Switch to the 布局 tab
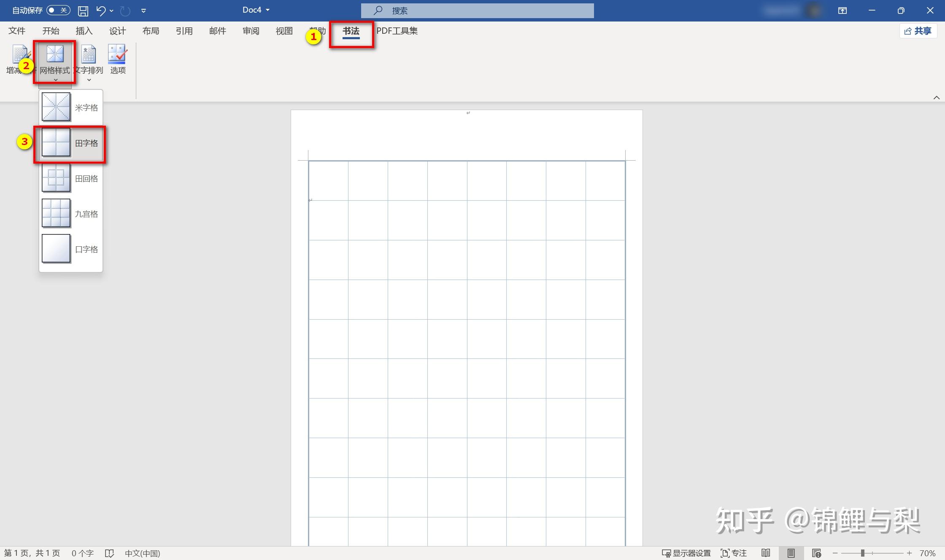 pos(151,31)
